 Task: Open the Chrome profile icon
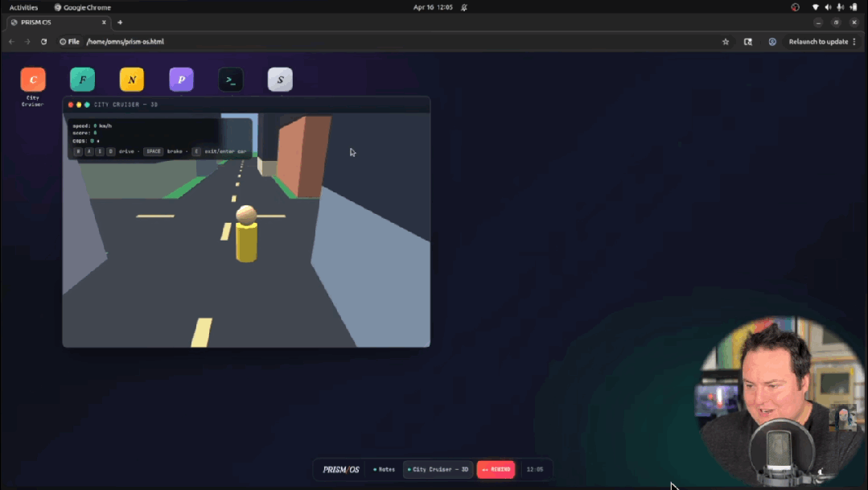[x=772, y=42]
